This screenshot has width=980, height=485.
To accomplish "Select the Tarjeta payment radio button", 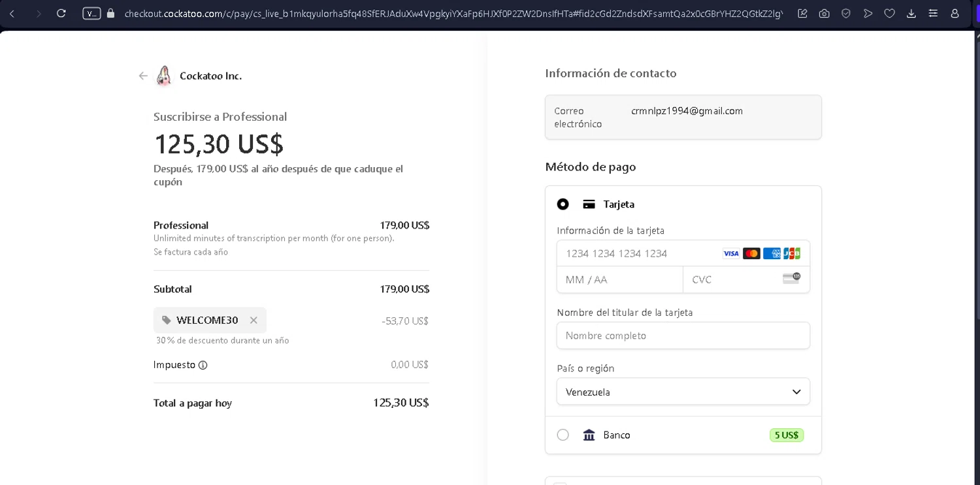I will click(x=563, y=204).
